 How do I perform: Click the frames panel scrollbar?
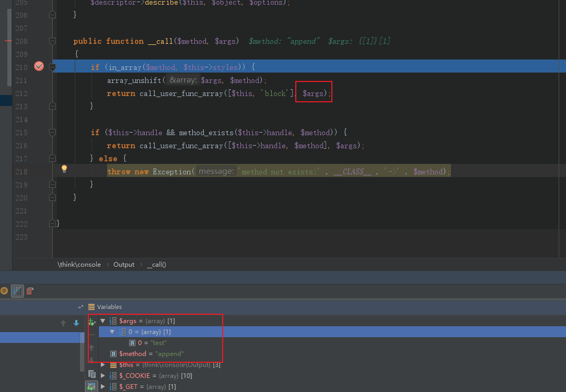point(82,352)
